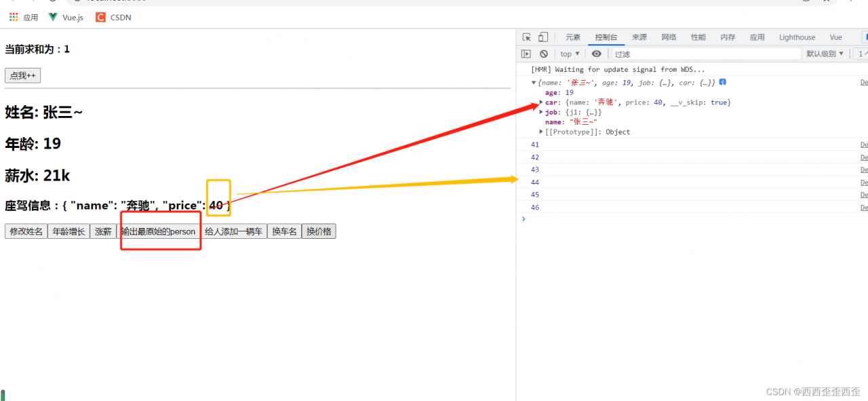Show the console sidebar panel icon

pos(526,54)
